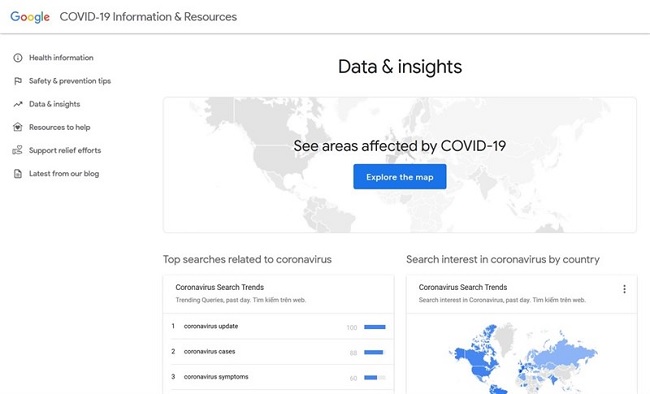Click the blue bar for coronavirus update

375,327
